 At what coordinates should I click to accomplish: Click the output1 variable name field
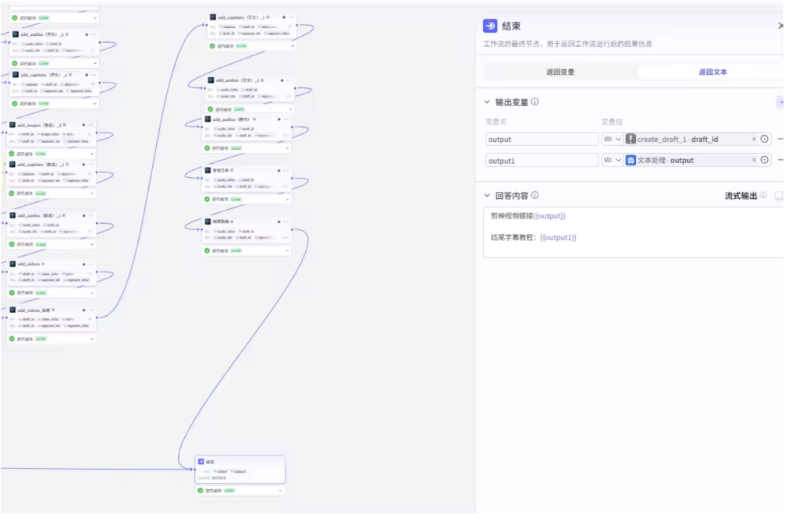541,160
